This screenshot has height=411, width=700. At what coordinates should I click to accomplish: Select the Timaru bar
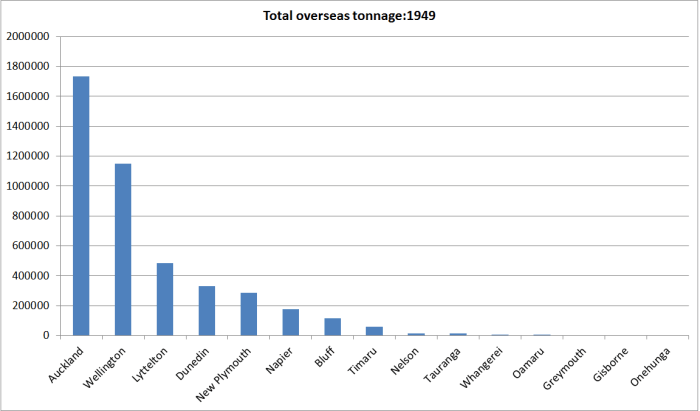(375, 331)
